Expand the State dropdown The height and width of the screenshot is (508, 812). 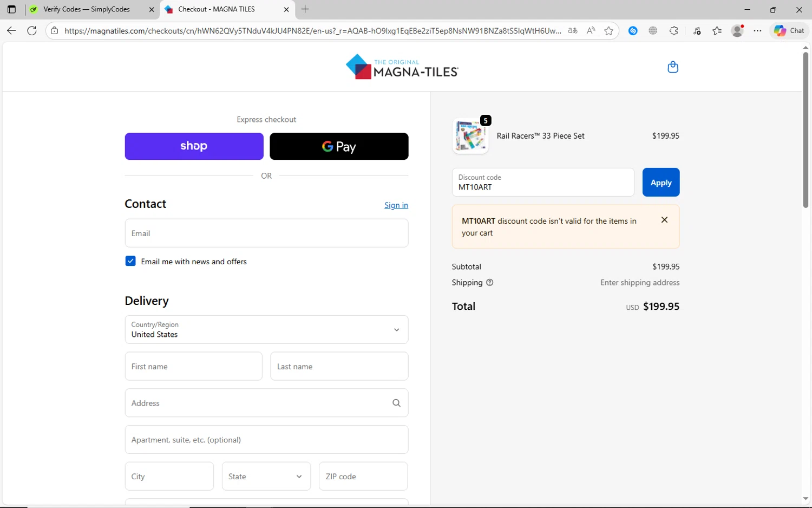(x=266, y=477)
